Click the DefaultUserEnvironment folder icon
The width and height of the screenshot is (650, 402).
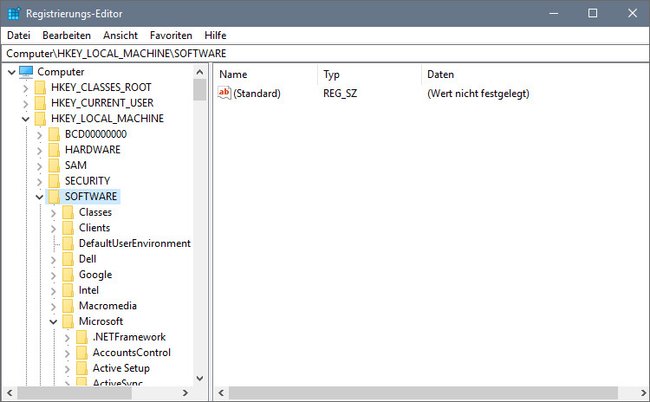coord(68,244)
